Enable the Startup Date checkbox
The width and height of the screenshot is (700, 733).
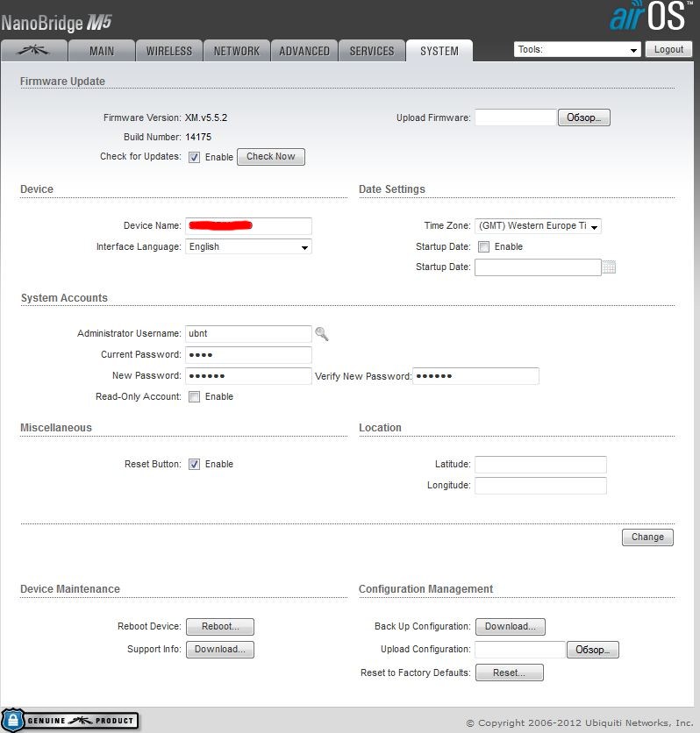click(483, 247)
